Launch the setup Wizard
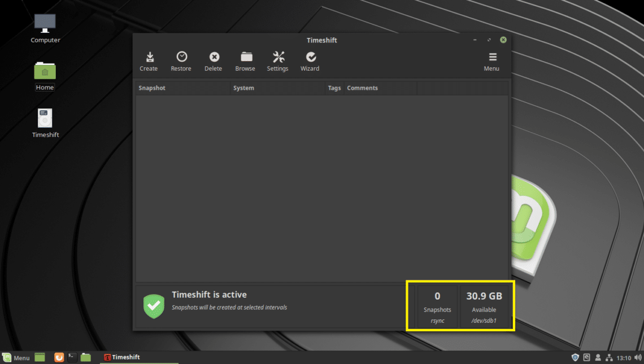This screenshot has width=644, height=364. pyautogui.click(x=310, y=62)
